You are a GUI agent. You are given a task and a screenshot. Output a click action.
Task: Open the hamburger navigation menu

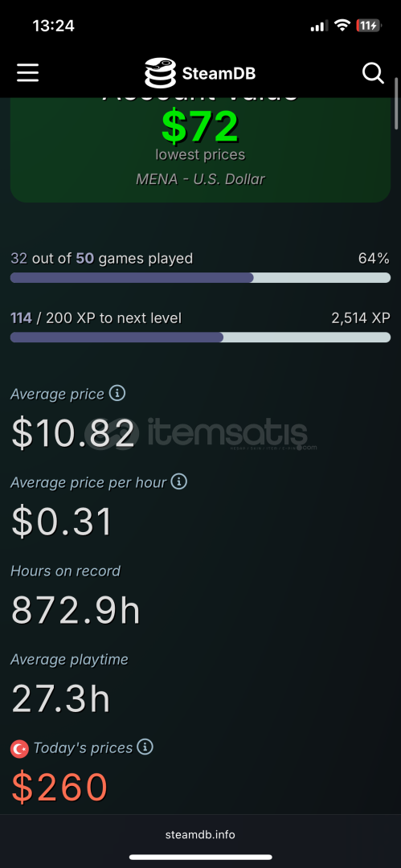click(27, 72)
